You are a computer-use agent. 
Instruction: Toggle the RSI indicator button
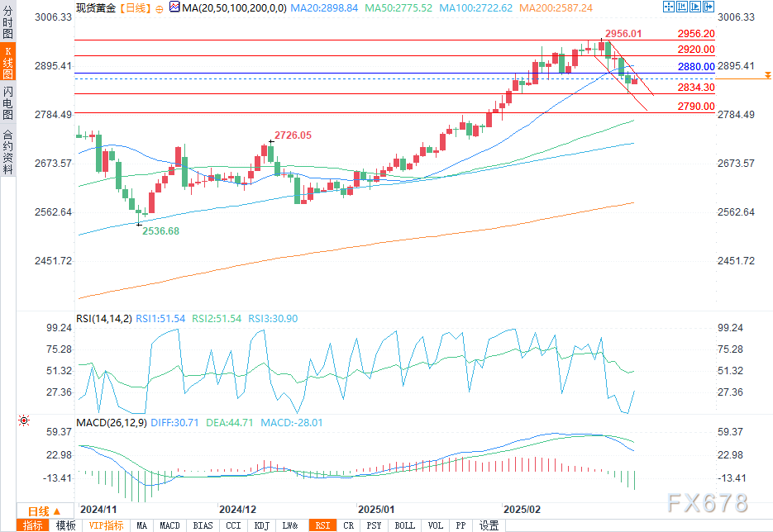[x=322, y=525]
